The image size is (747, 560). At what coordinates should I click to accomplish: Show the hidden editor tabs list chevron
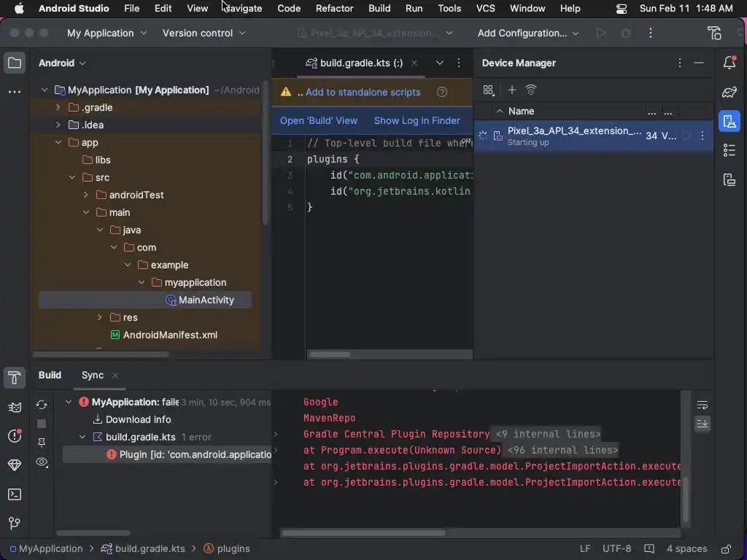(x=440, y=63)
